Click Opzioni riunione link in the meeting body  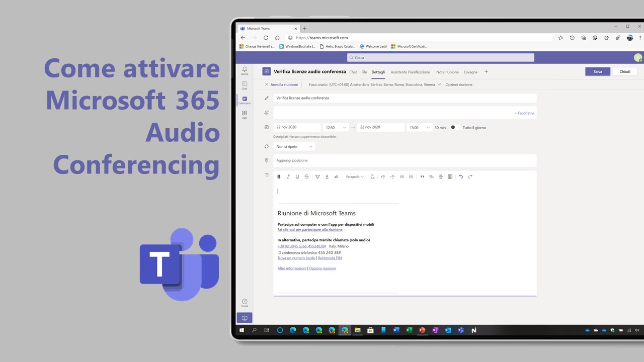(x=323, y=268)
